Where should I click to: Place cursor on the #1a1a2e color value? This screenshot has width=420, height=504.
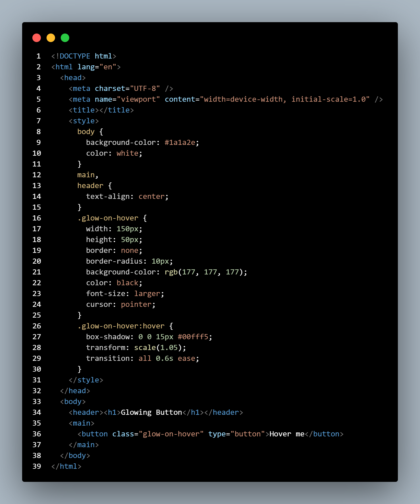click(180, 143)
